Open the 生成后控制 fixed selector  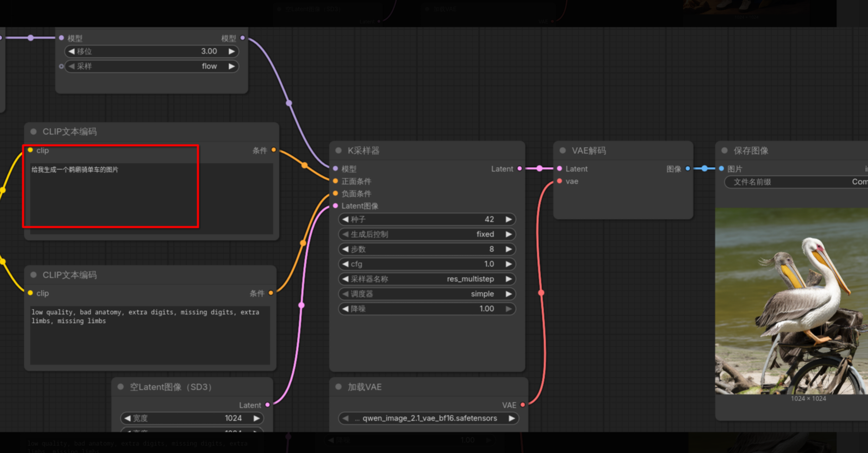point(427,234)
